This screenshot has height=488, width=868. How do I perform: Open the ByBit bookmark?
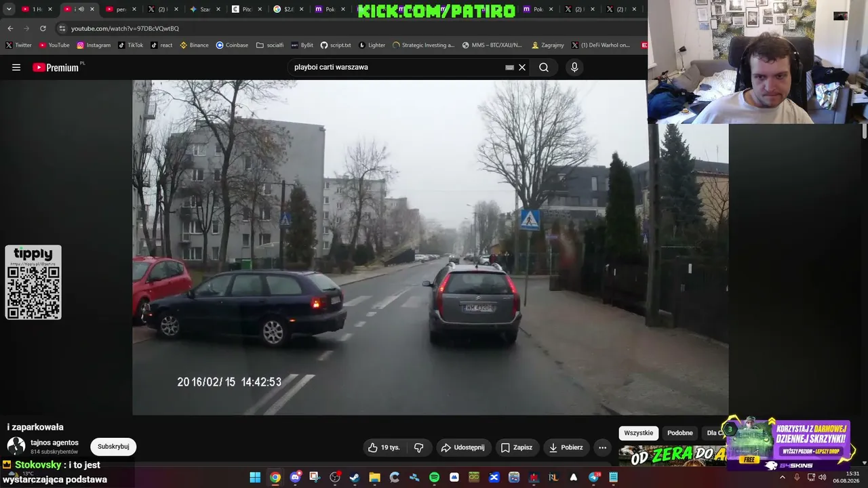point(302,45)
